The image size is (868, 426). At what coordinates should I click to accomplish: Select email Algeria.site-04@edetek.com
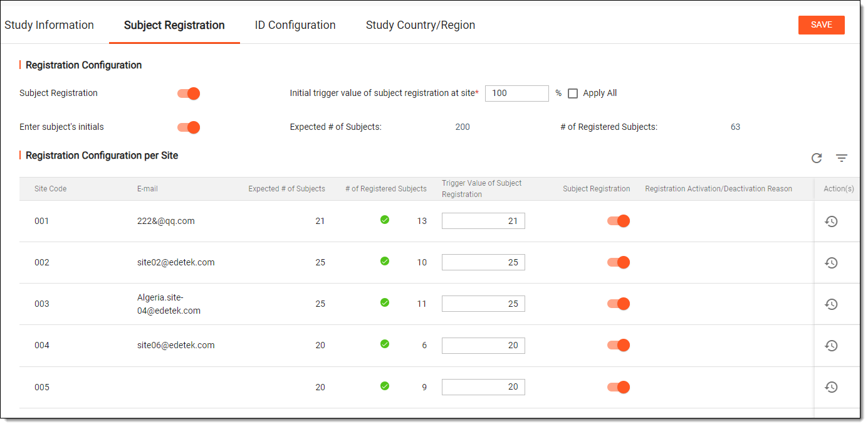169,304
